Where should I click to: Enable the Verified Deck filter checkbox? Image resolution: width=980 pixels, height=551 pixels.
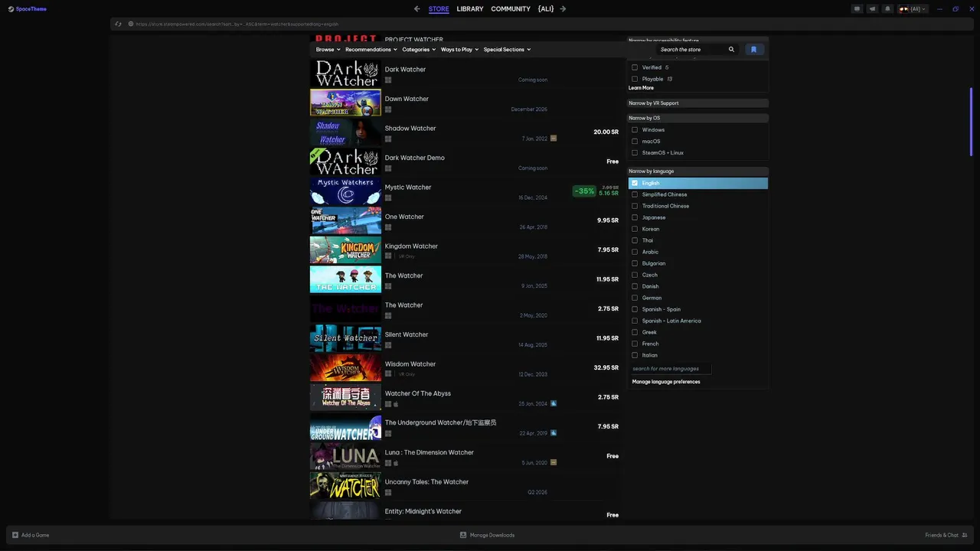pyautogui.click(x=635, y=67)
